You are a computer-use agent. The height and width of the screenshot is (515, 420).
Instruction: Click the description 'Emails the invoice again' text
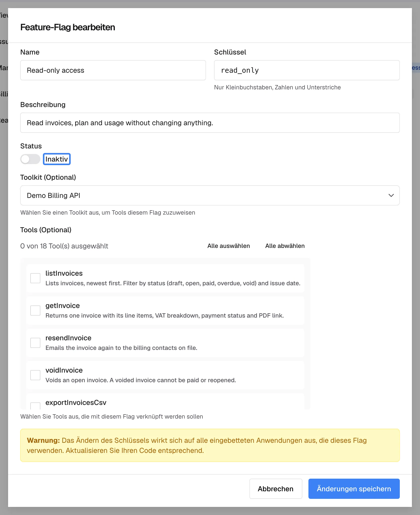tap(121, 348)
